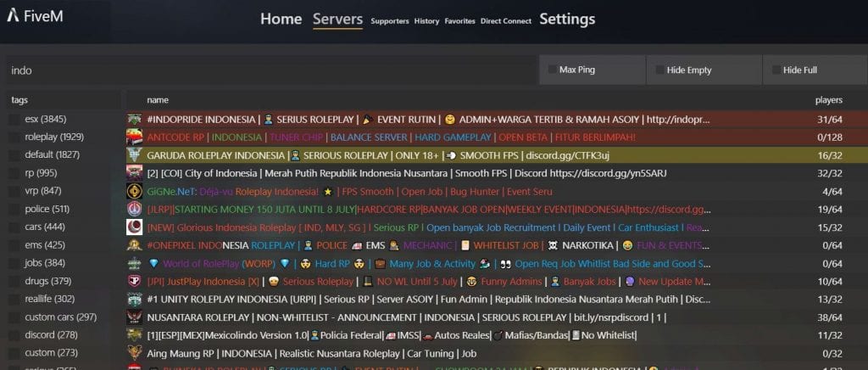The width and height of the screenshot is (868, 370).
Task: Click the JLRP server icon
Action: [x=134, y=210]
